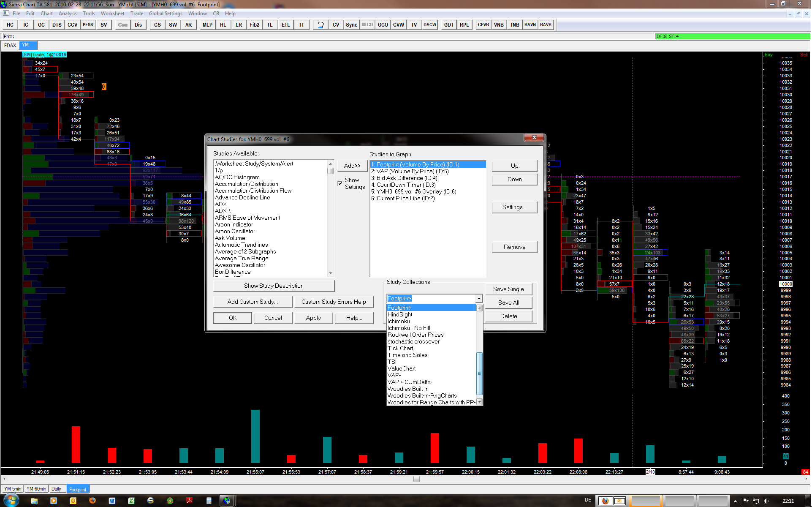Click the PFSR toolbar button
The image size is (812, 507).
click(88, 25)
